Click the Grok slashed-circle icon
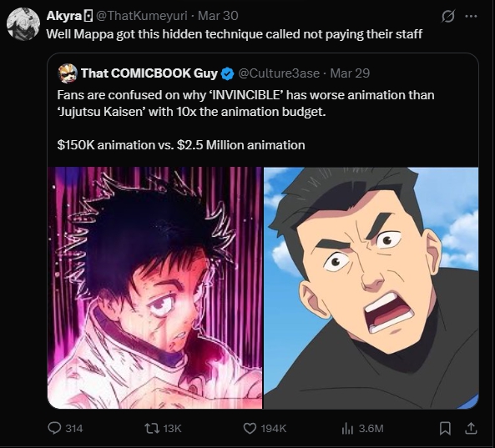The height and width of the screenshot is (448, 495). [448, 16]
